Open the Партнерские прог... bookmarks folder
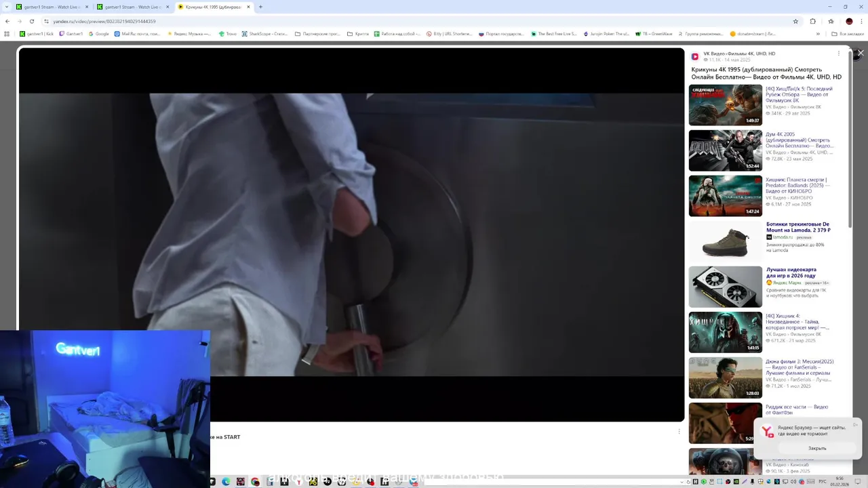 pyautogui.click(x=318, y=33)
